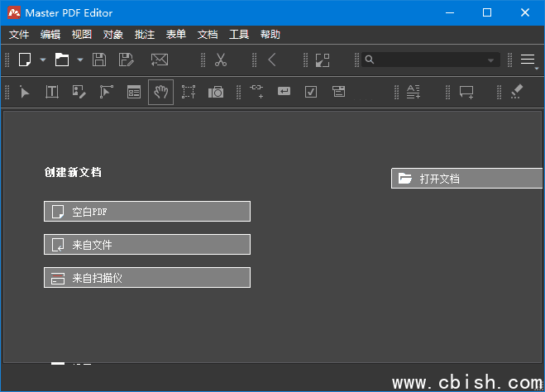Open the 帮助 menu
The image size is (545, 392).
point(270,35)
